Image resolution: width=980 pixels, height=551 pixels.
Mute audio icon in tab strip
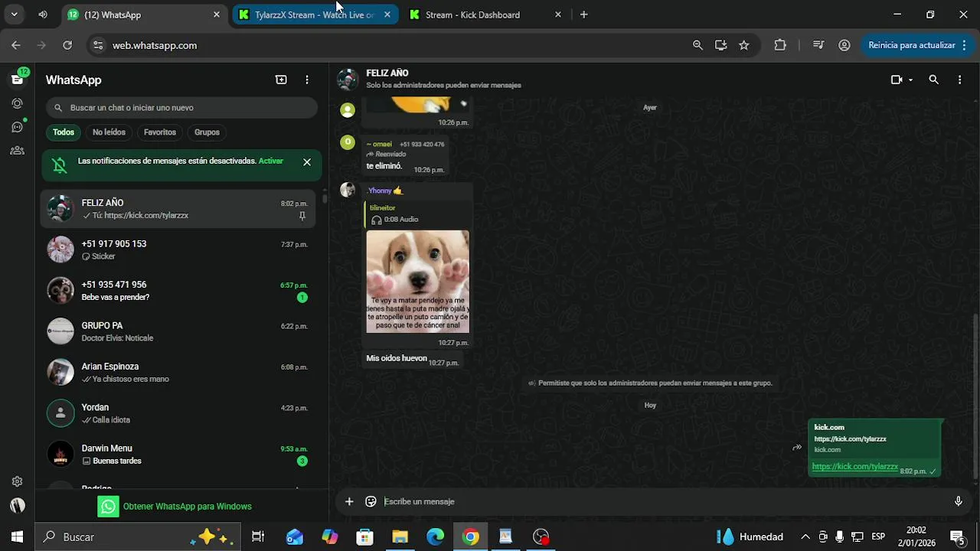point(43,15)
